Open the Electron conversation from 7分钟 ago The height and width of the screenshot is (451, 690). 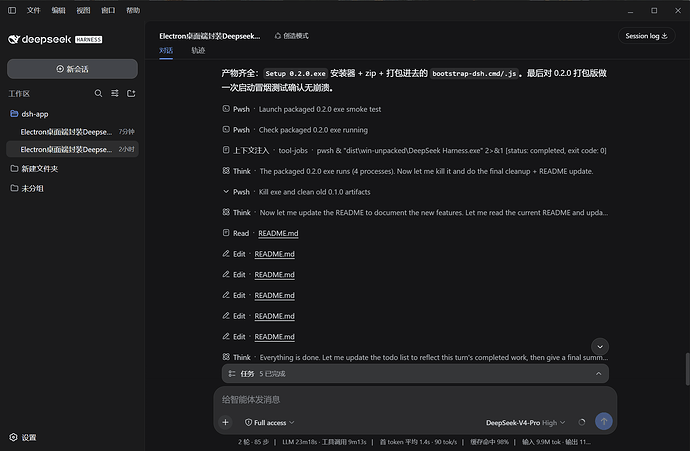click(x=72, y=132)
